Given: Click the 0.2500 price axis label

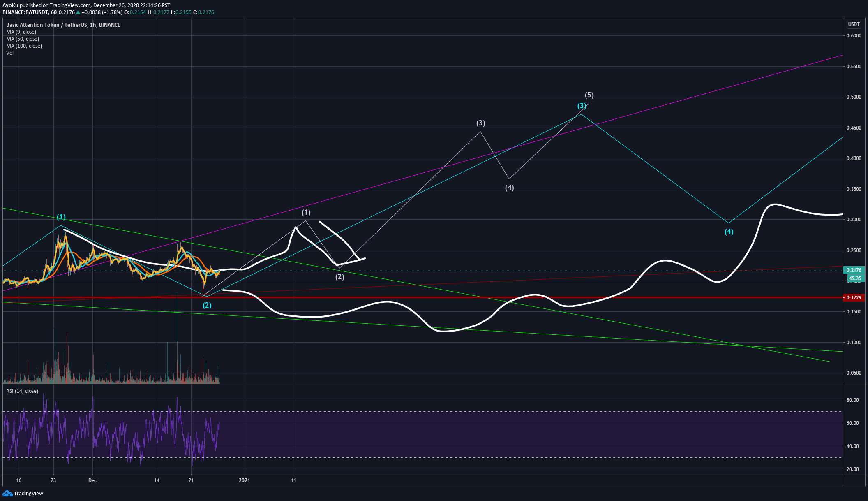Looking at the screenshot, I should click(854, 250).
